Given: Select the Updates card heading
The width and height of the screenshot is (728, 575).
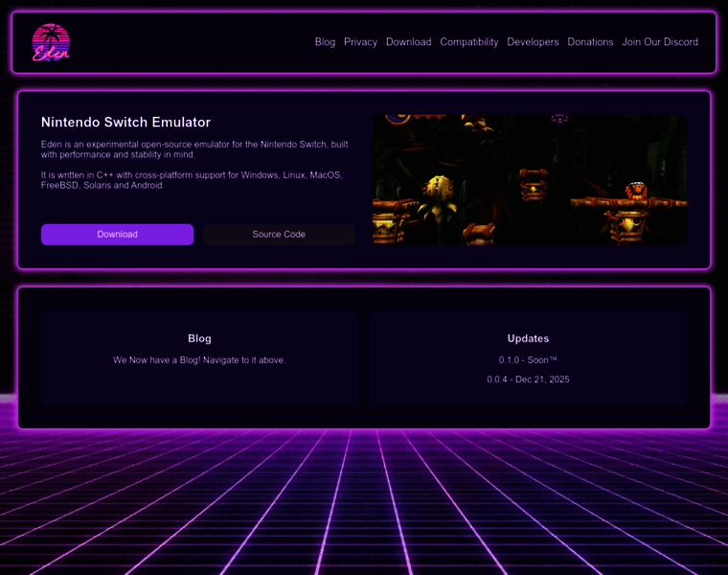Looking at the screenshot, I should [x=528, y=338].
